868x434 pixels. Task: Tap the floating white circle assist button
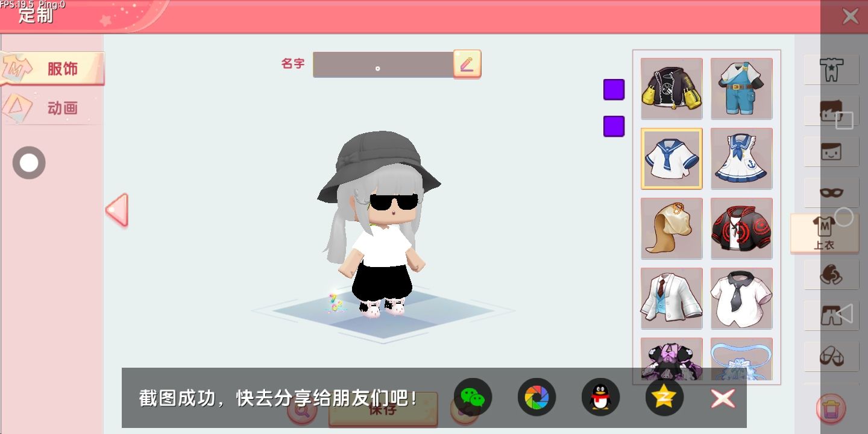(29, 163)
